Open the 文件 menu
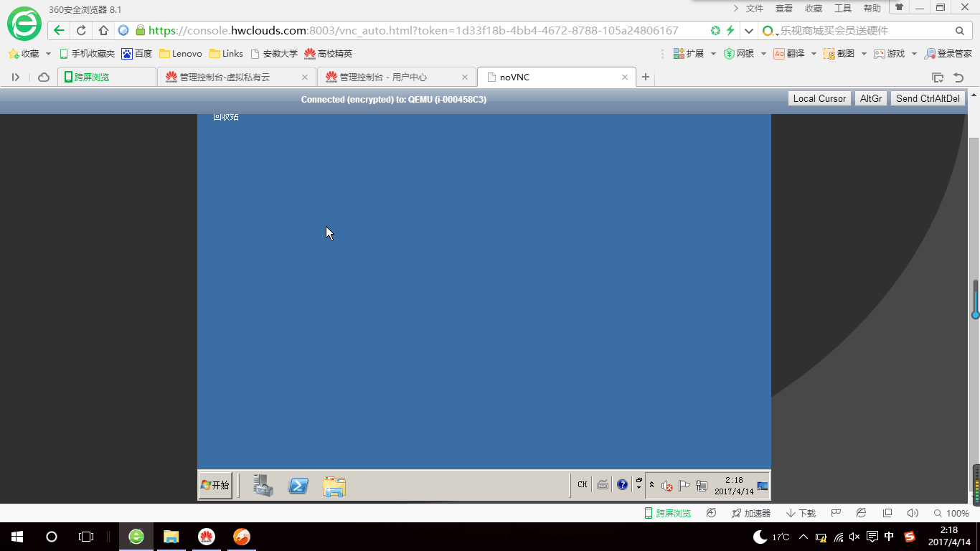 click(755, 9)
